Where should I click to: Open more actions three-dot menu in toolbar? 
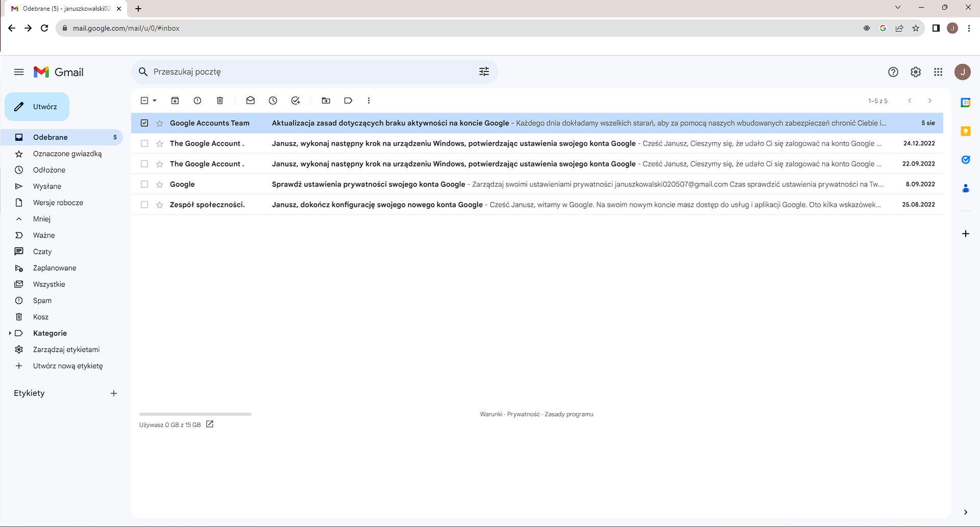point(369,101)
